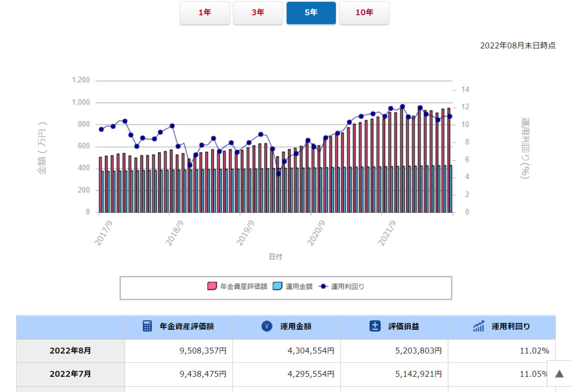Screen dimensions: 571x392
Task: Click the chart icon beside 運用利回り
Action: 479,326
